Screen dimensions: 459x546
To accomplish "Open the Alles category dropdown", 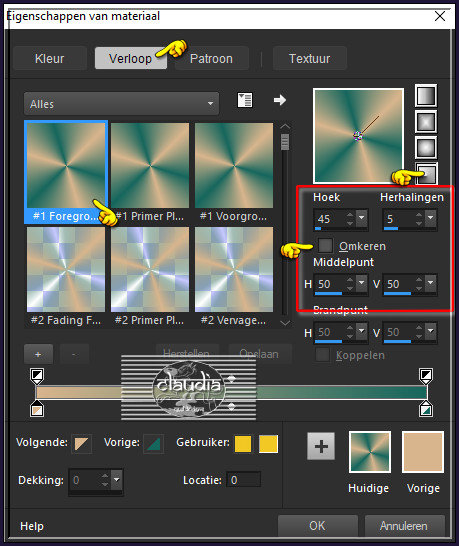I will pos(122,103).
